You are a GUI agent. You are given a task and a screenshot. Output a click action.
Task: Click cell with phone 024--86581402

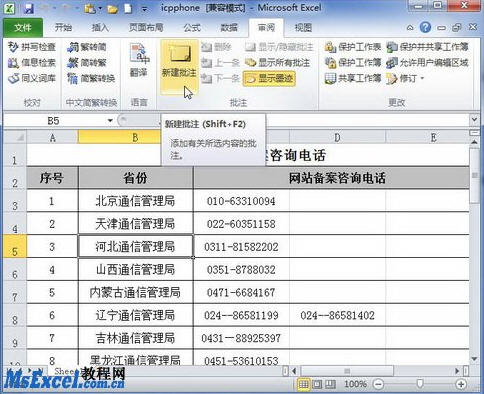pyautogui.click(x=337, y=315)
